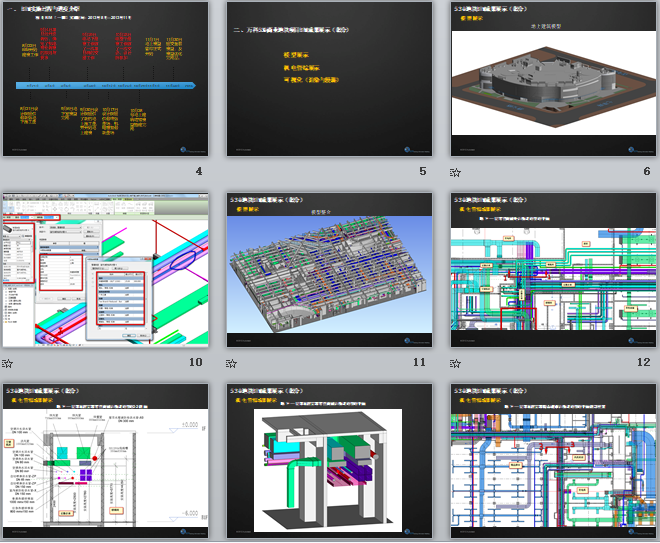660x543 pixels.
Task: Click slide number 11 label
Action: point(419,363)
